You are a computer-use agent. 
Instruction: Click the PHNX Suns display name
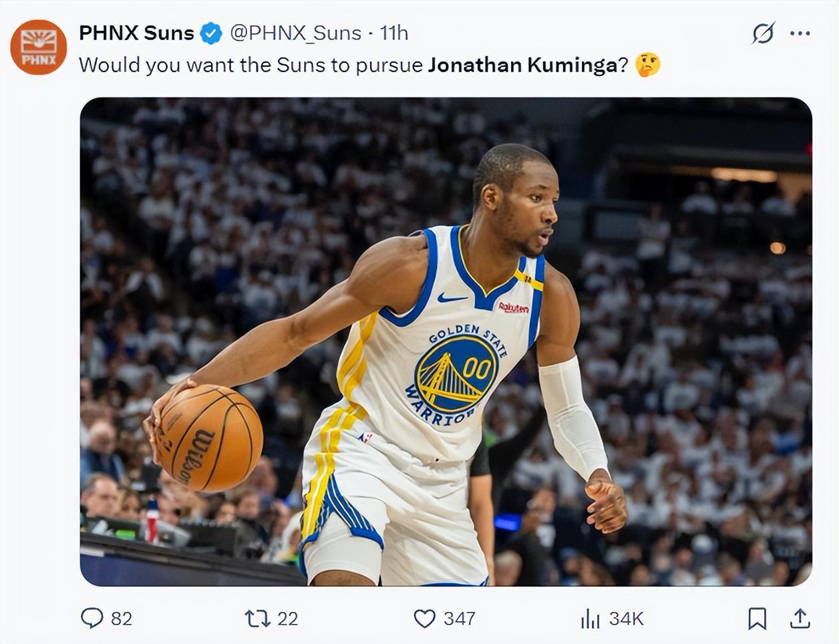tap(136, 33)
